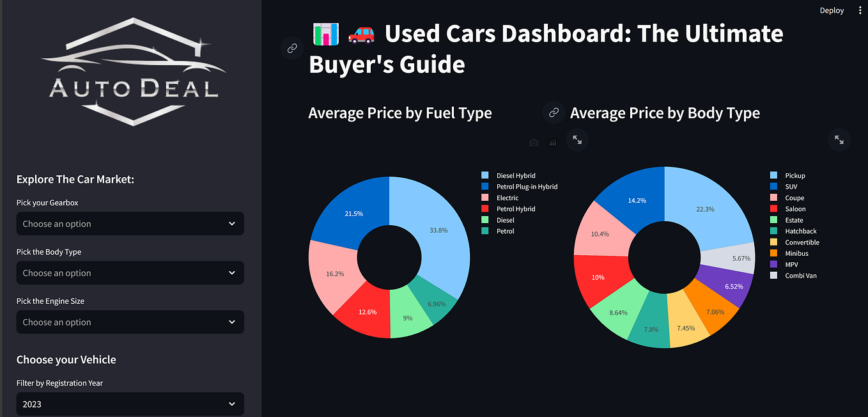The height and width of the screenshot is (417, 868).
Task: Click the camera icon to download the chart
Action: [534, 143]
